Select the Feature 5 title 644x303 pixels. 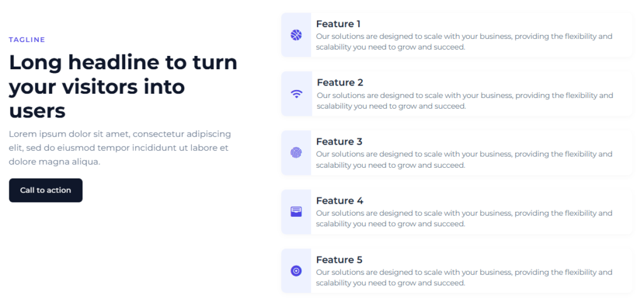[339, 260]
